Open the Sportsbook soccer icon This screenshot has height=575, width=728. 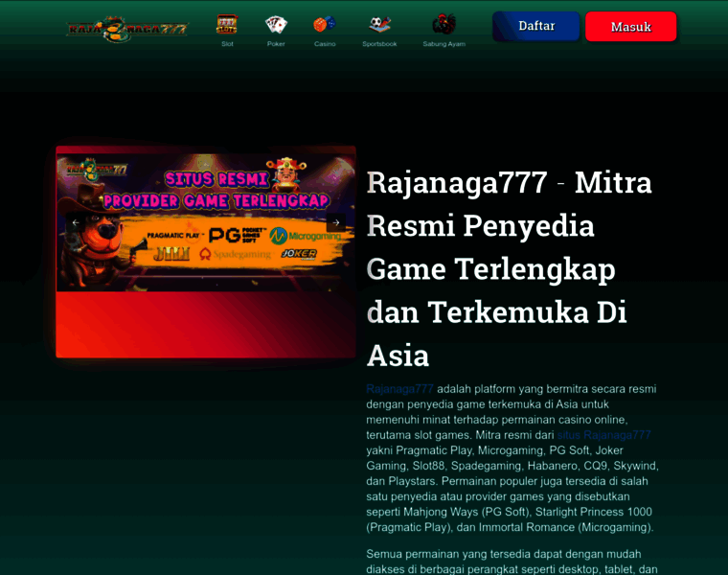point(379,25)
